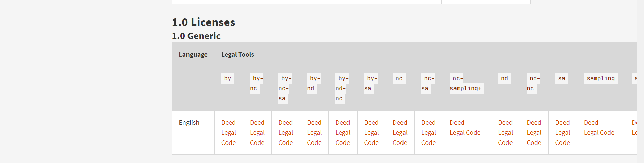Open the Deed link under sa column
The image size is (644, 163).
[562, 123]
